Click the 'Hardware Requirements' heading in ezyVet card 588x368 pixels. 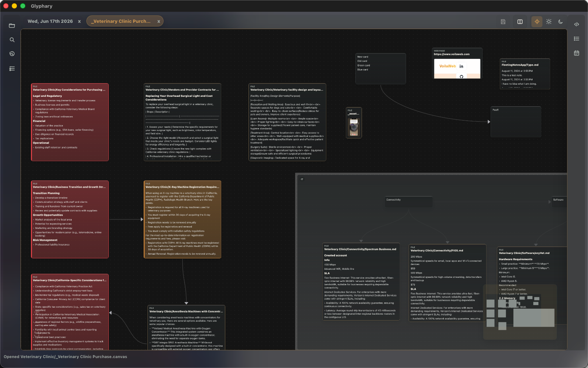click(515, 259)
